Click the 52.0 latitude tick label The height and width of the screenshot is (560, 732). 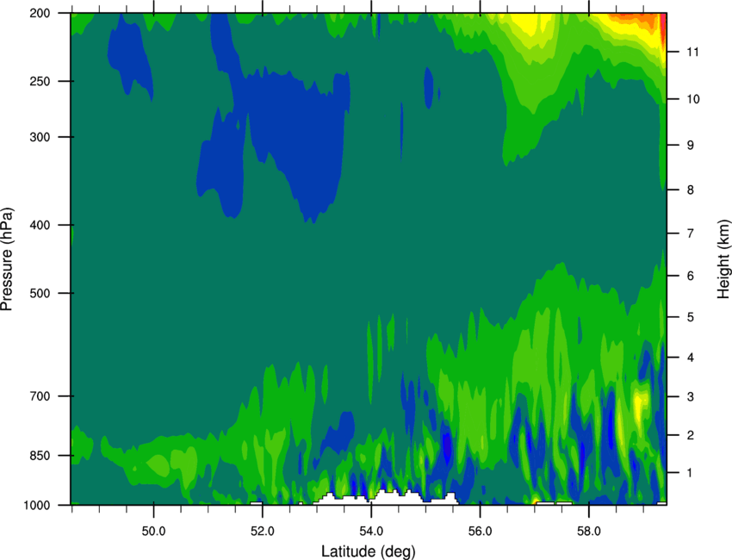[x=263, y=532]
